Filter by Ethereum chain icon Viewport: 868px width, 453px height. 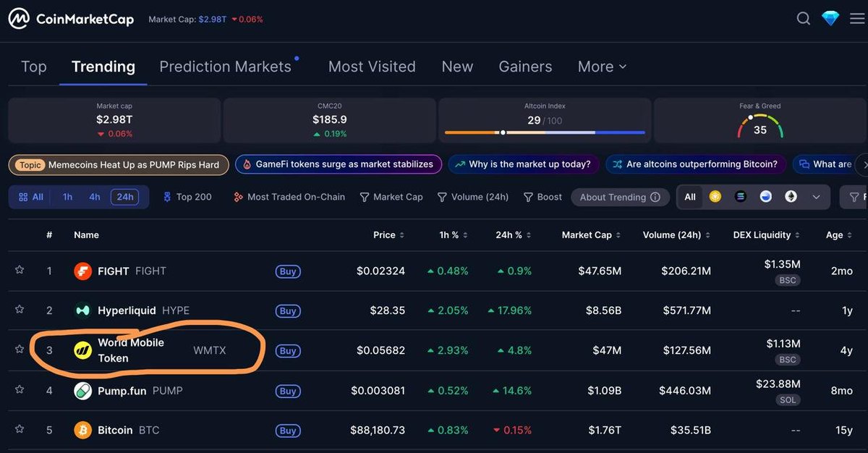pyautogui.click(x=791, y=197)
